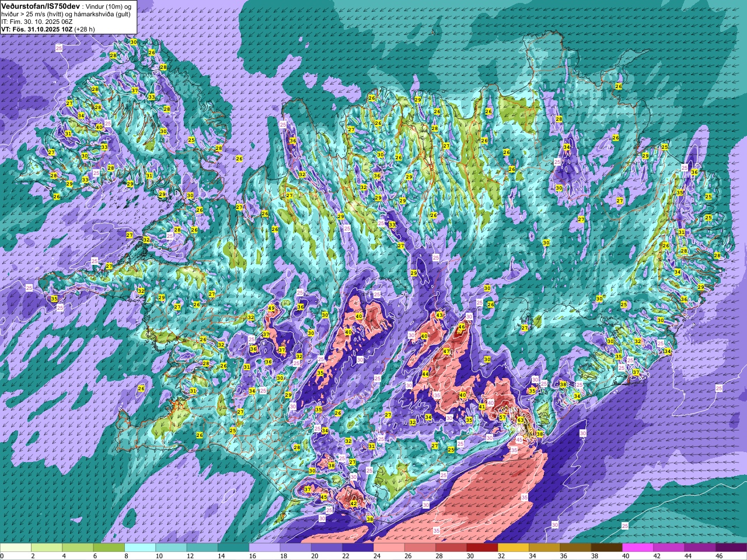The height and width of the screenshot is (560, 747).
Task: Click the yellow gust label 41
Action: [x=482, y=407]
